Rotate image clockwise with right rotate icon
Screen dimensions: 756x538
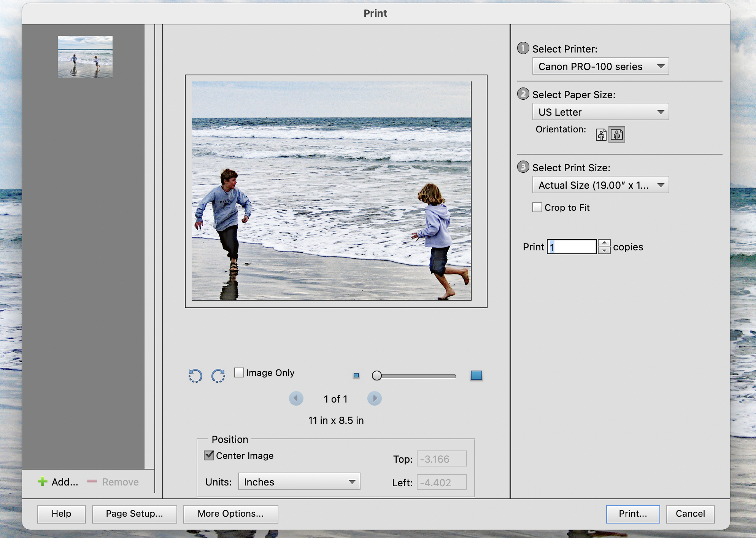coord(218,376)
